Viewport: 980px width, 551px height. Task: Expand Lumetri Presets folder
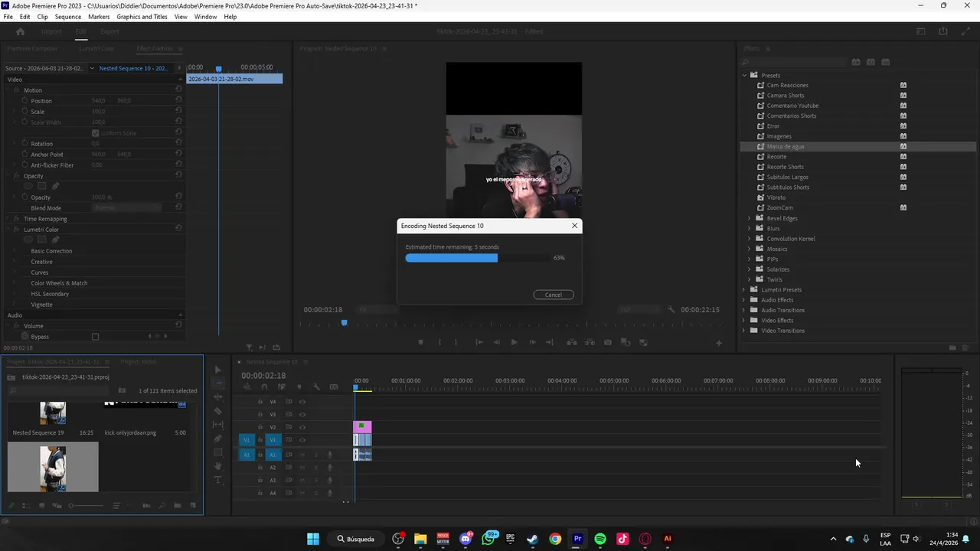[x=744, y=289]
